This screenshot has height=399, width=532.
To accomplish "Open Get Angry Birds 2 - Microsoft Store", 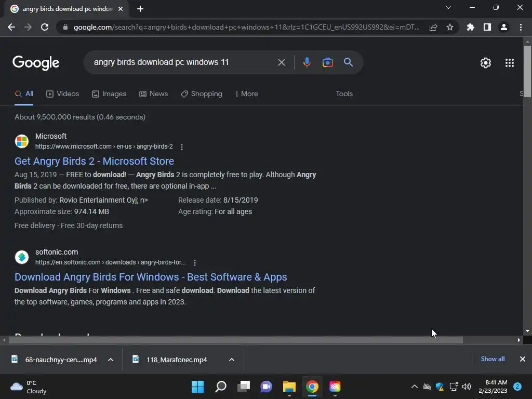I will pyautogui.click(x=95, y=161).
